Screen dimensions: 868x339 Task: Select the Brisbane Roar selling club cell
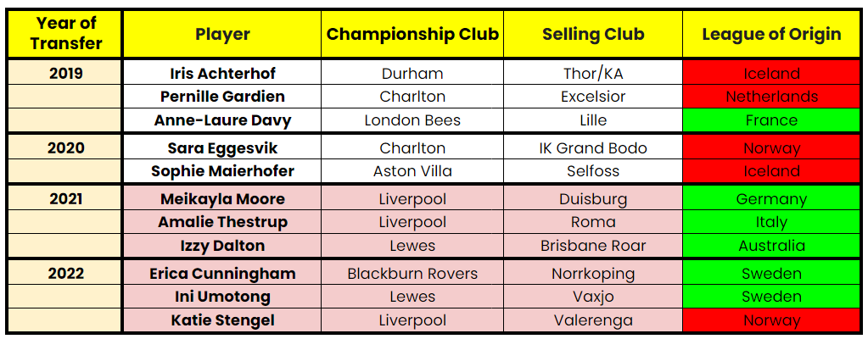click(x=593, y=246)
